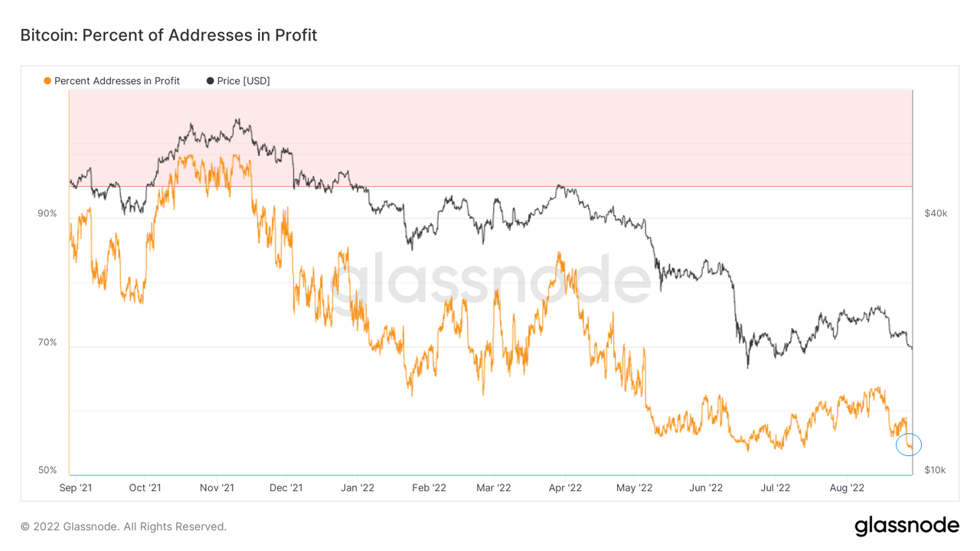The height and width of the screenshot is (551, 980).
Task: Select the Jun '22 x-axis label
Action: point(706,487)
